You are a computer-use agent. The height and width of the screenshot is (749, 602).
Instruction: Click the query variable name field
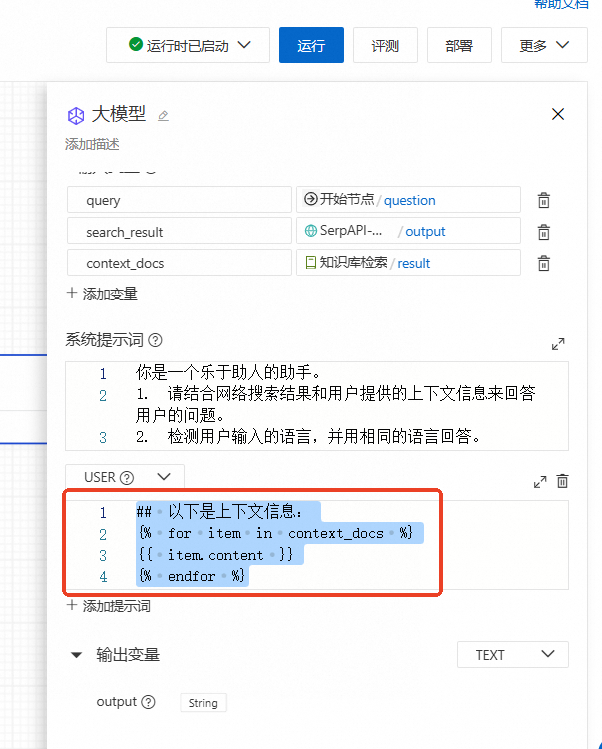click(179, 200)
